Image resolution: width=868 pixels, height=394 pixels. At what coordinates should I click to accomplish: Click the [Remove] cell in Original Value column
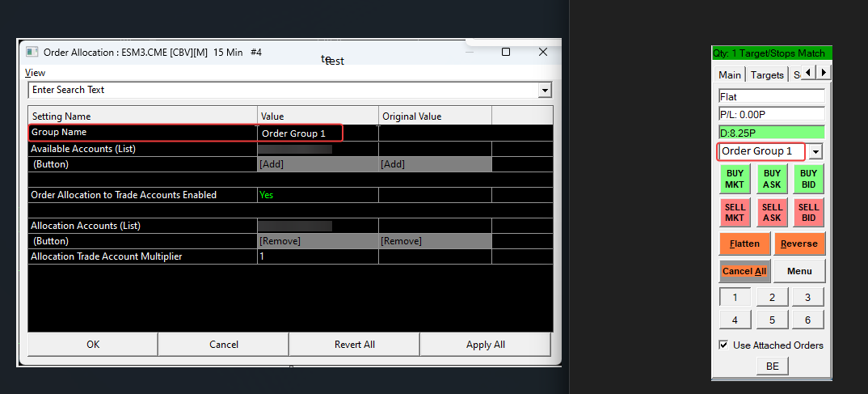tap(435, 242)
